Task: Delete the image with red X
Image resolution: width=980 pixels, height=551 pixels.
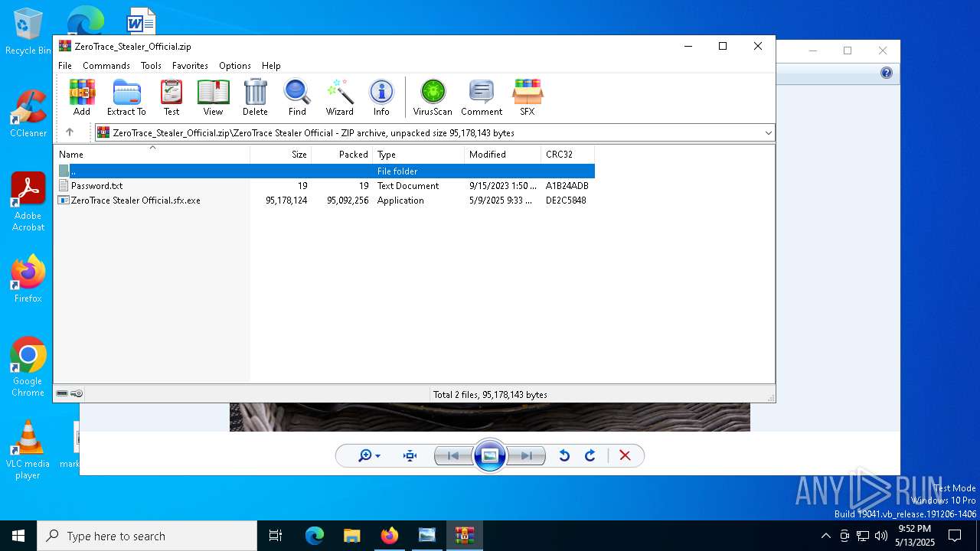Action: point(625,455)
